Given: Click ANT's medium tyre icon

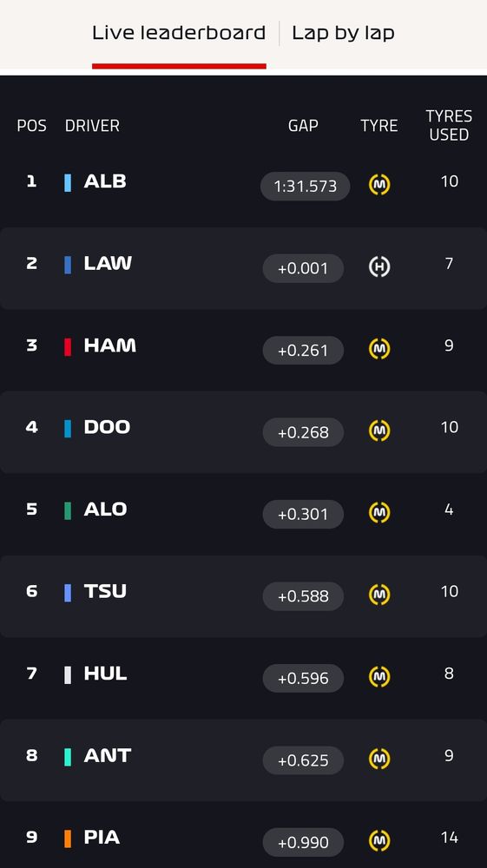Looking at the screenshot, I should (379, 759).
